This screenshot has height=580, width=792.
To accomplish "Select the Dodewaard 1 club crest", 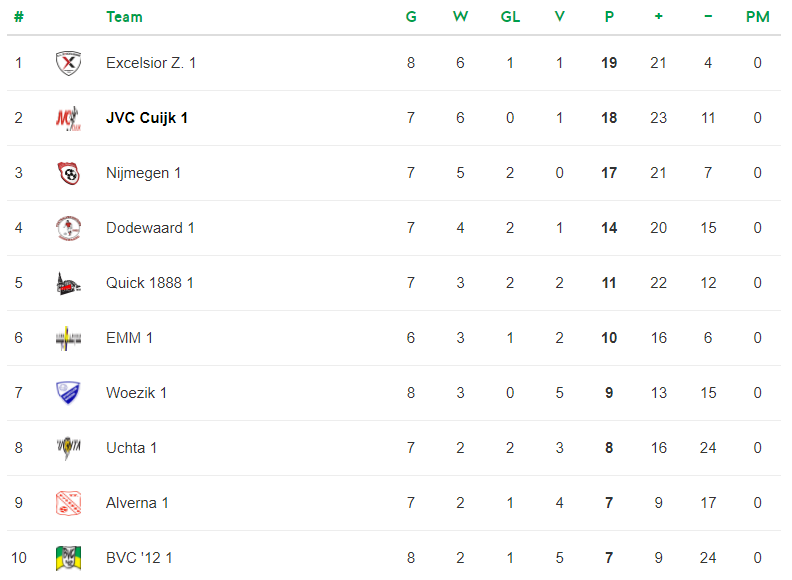I will coord(68,228).
